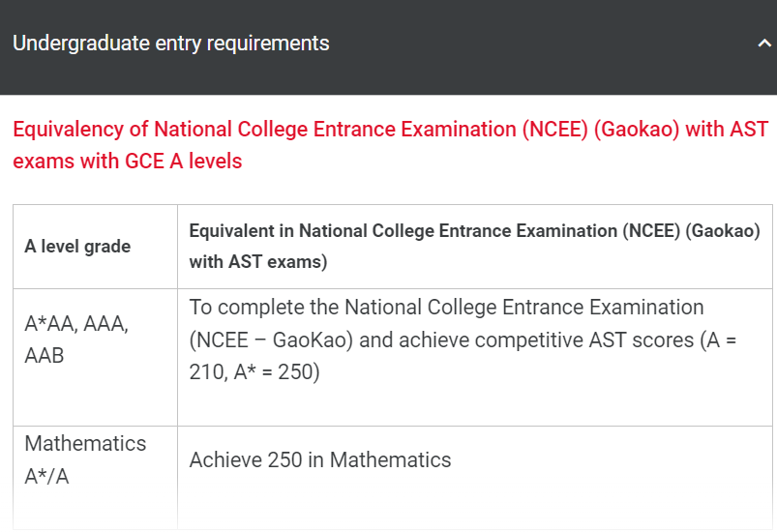777x532 pixels.
Task: Click the 'A*AA, AAA,' grade text
Action: (x=76, y=324)
